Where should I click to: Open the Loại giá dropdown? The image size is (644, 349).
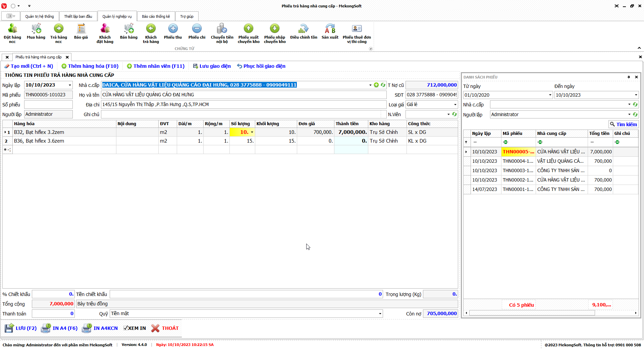pos(455,105)
